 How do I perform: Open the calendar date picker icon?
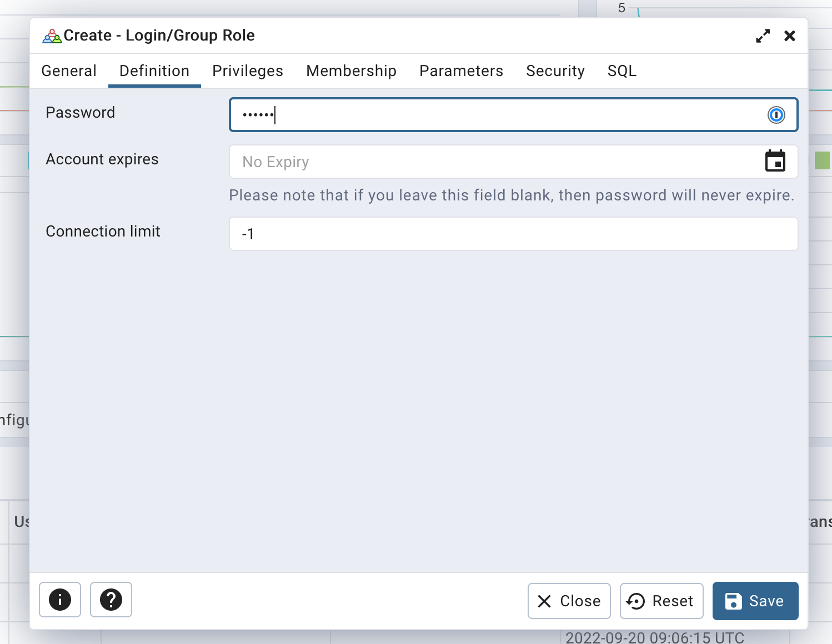775,162
